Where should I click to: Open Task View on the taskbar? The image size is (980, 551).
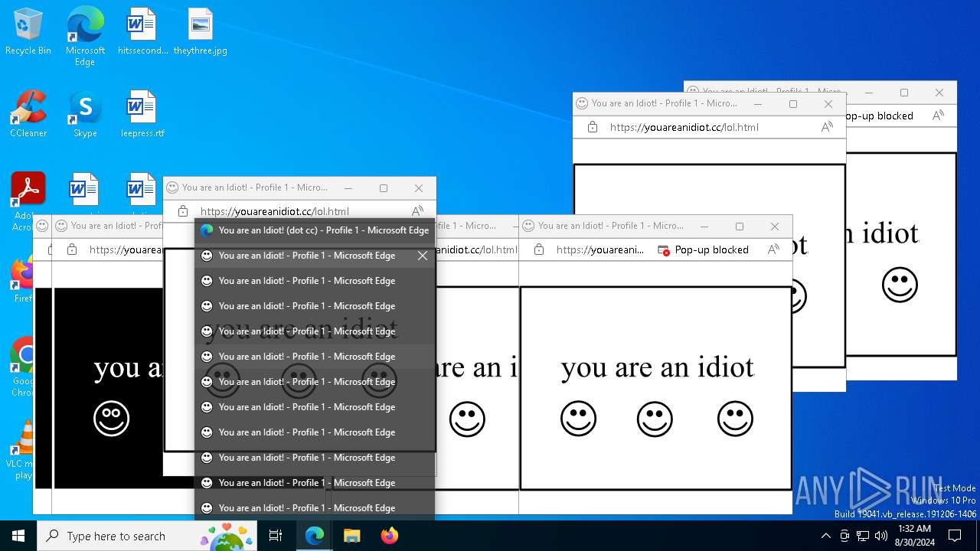[276, 536]
